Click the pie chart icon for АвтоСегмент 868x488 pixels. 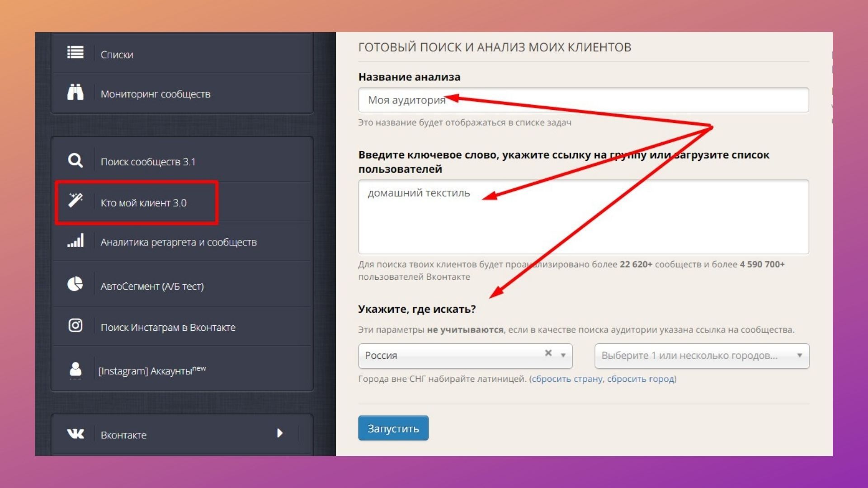click(75, 284)
